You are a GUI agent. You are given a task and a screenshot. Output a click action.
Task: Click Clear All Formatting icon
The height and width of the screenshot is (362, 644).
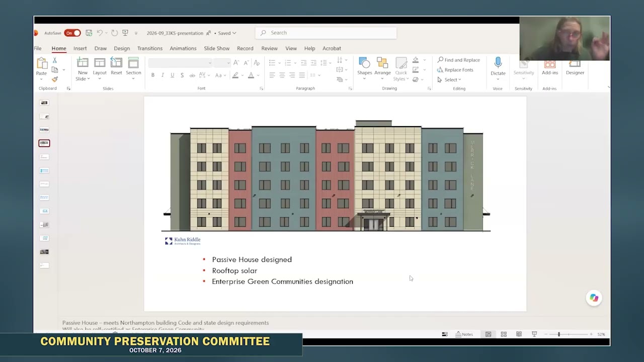click(257, 62)
